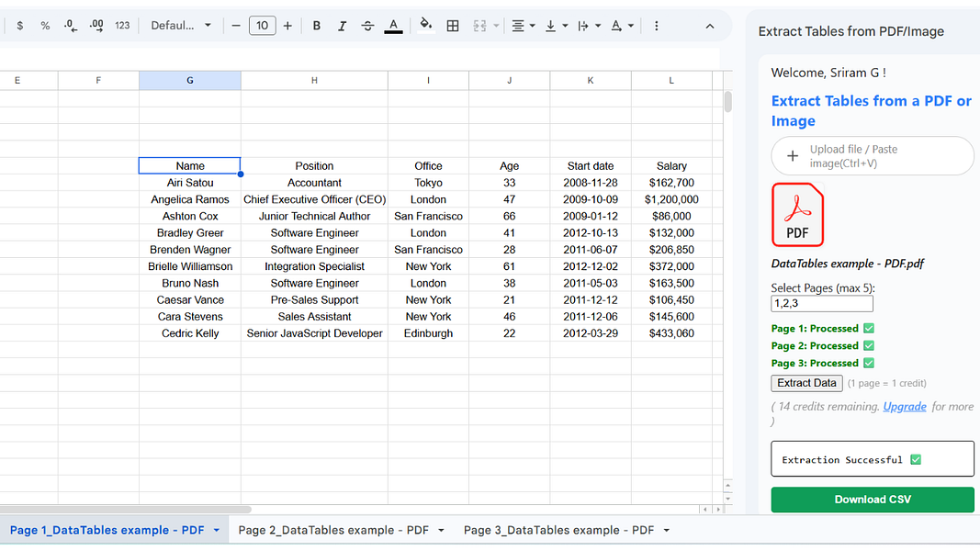Screen dimensions: 980x551
Task: Toggle bold formatting
Action: coord(317,26)
